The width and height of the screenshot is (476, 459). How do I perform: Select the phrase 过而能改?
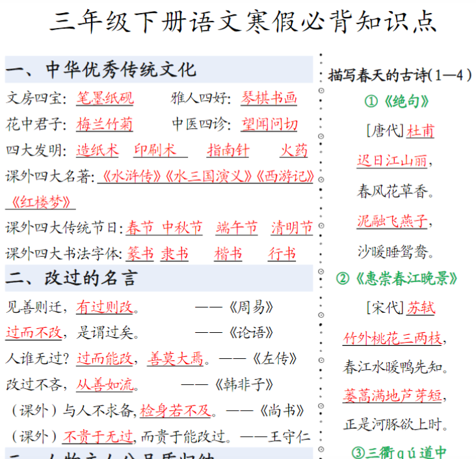[105, 359]
